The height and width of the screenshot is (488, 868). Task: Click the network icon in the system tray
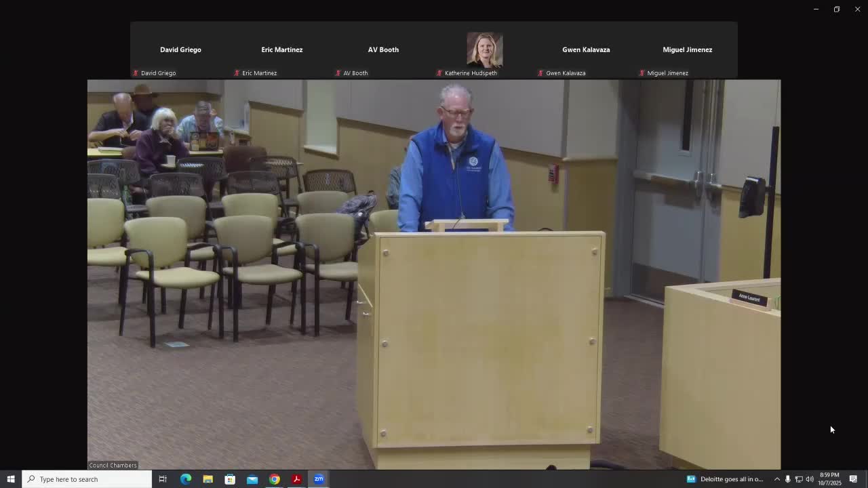799,479
